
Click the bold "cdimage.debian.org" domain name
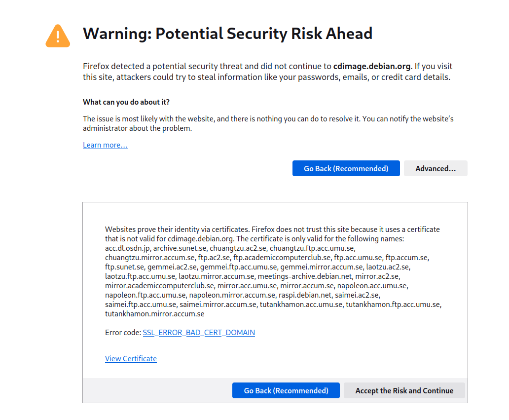(372, 66)
